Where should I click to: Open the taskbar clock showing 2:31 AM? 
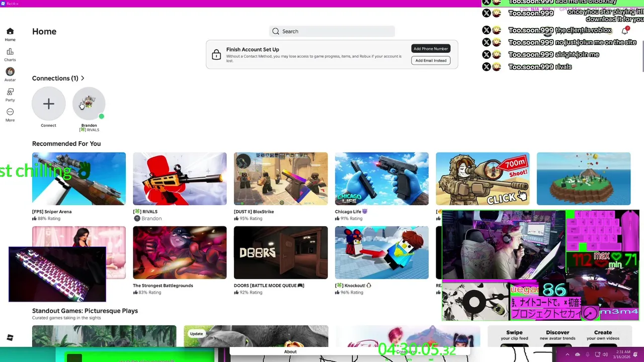pos(621,354)
